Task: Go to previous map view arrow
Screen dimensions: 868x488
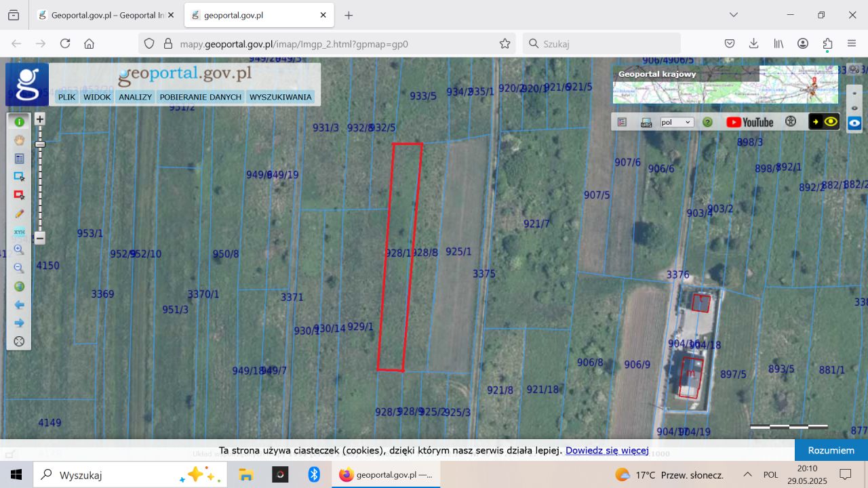Action: tap(19, 305)
